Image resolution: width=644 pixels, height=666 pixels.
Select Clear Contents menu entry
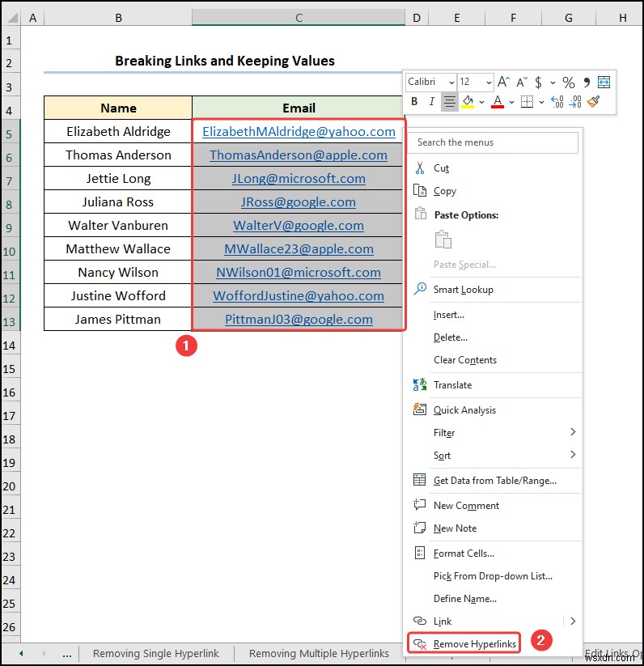(x=465, y=360)
